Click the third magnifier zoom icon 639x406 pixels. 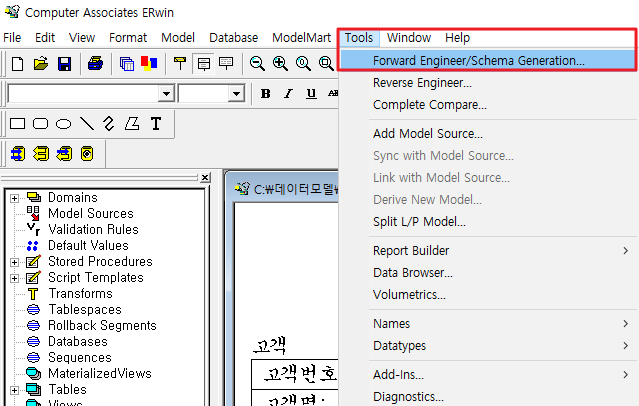303,64
